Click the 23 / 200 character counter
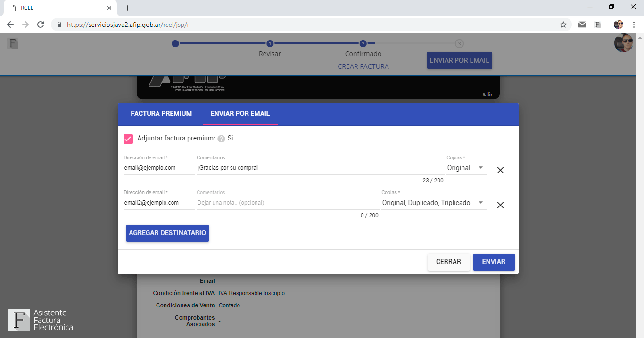The height and width of the screenshot is (338, 644). [433, 181]
